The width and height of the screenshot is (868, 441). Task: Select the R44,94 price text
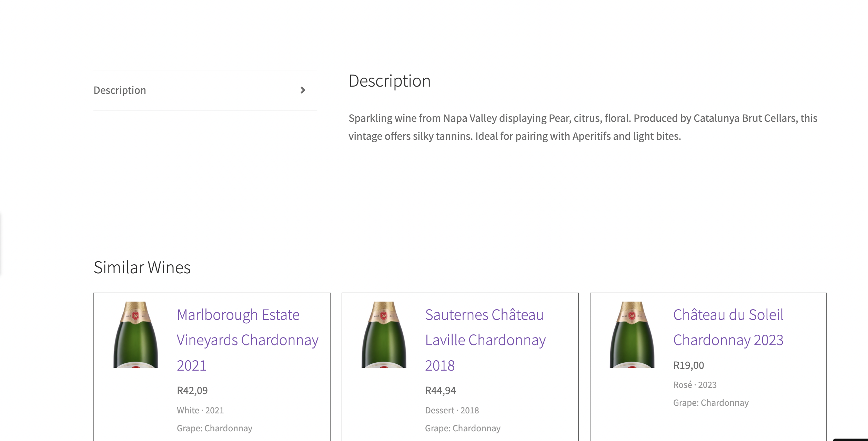[x=440, y=390]
